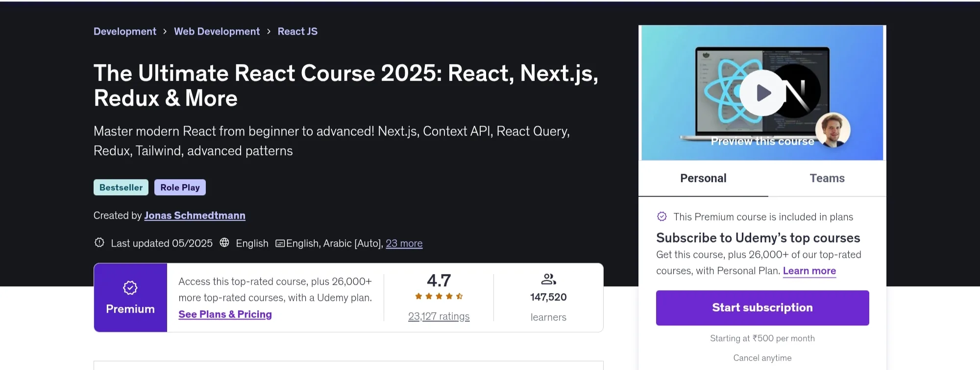Click the instructor avatar on preview

coord(833,130)
